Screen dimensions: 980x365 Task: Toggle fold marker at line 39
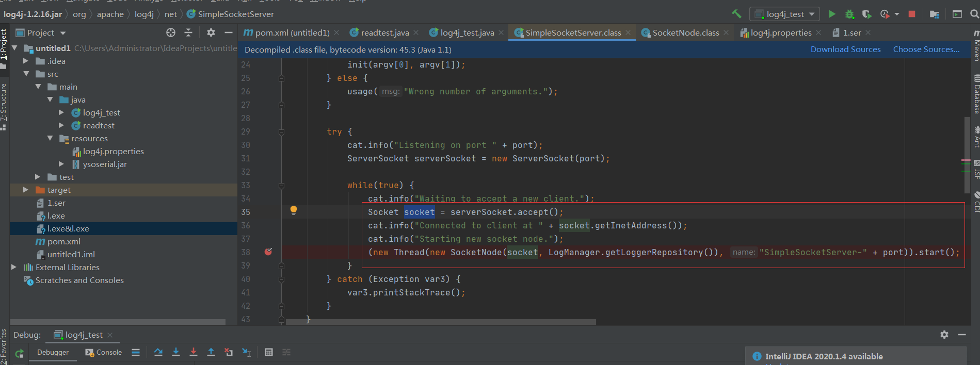[281, 266]
